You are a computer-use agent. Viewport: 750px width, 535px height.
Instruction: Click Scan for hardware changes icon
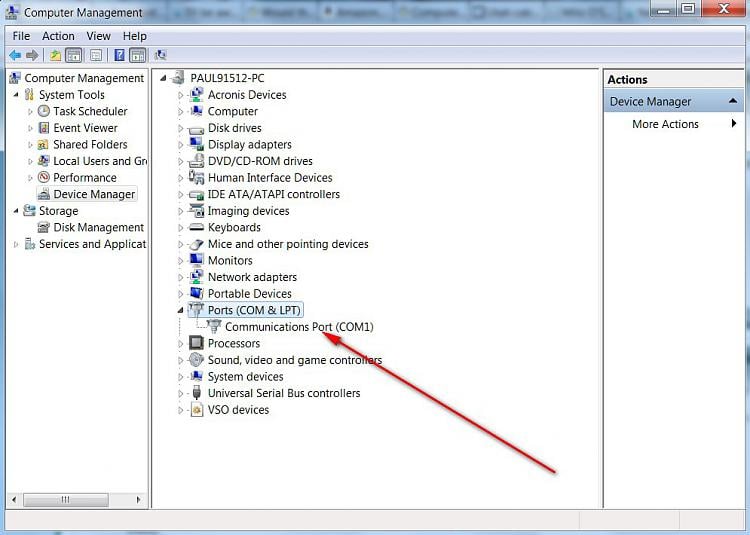click(160, 55)
